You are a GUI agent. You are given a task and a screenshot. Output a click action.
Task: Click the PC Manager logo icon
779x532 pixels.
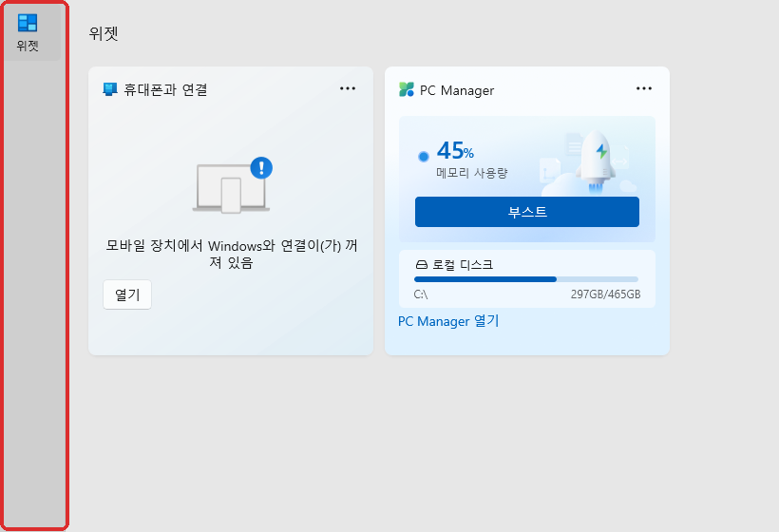[407, 89]
